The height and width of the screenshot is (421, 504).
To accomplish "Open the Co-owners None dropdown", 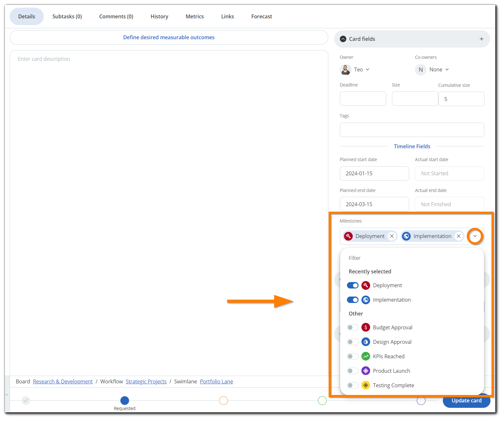I will 439,69.
